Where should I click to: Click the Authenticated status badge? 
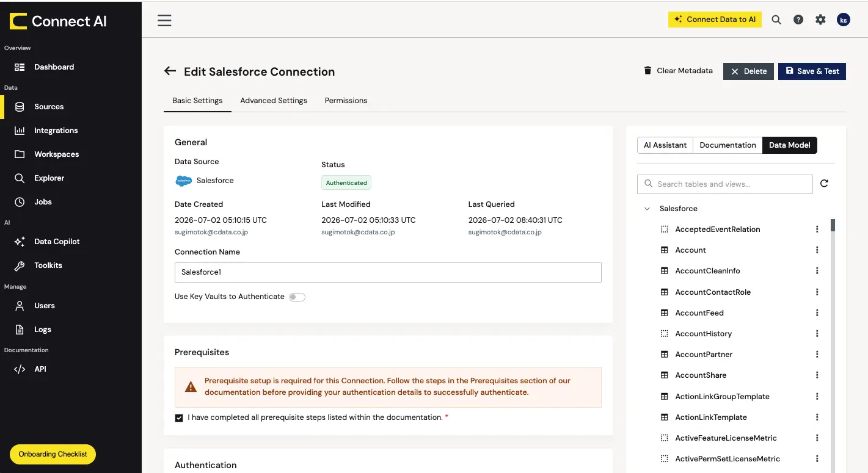(346, 182)
